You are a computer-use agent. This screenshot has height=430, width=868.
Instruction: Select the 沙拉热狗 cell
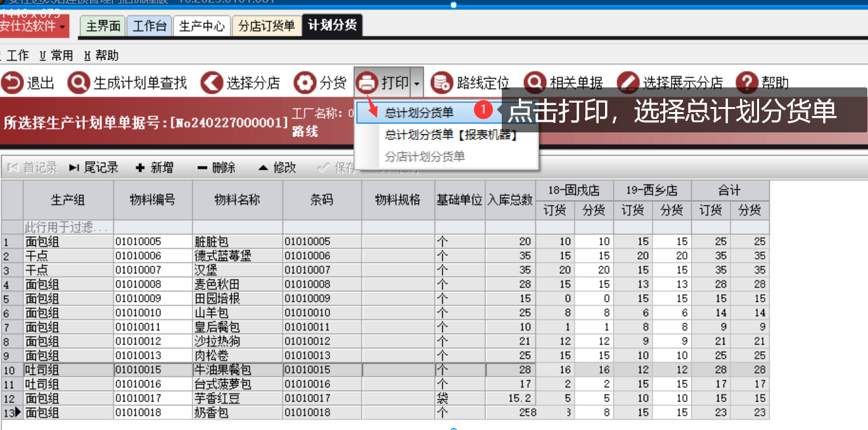pos(238,341)
